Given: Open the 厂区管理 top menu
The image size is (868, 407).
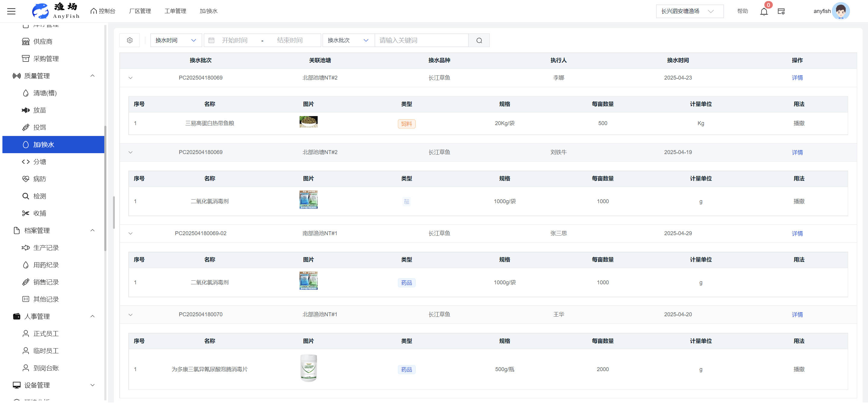Looking at the screenshot, I should pyautogui.click(x=140, y=11).
